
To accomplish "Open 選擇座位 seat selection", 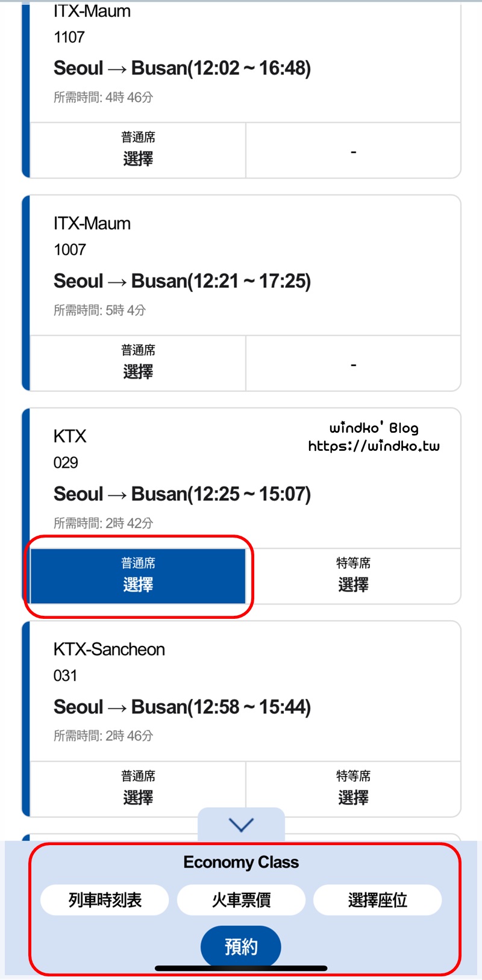I will tap(378, 900).
